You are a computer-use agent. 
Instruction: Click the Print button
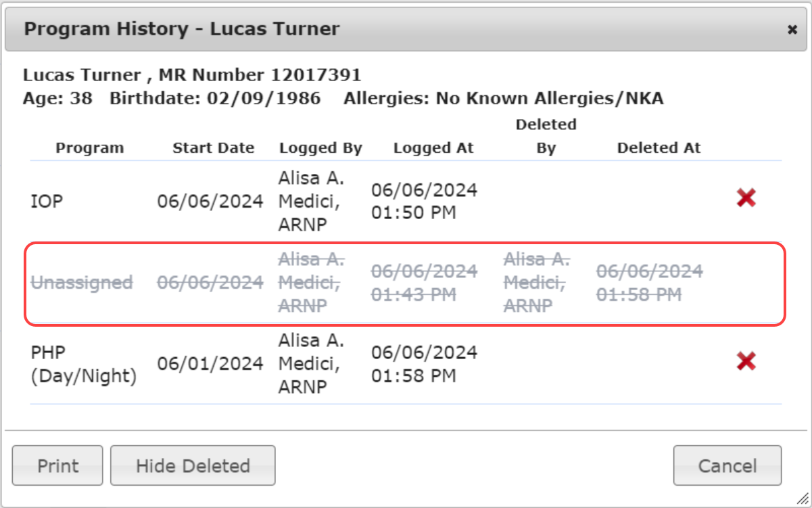57,465
